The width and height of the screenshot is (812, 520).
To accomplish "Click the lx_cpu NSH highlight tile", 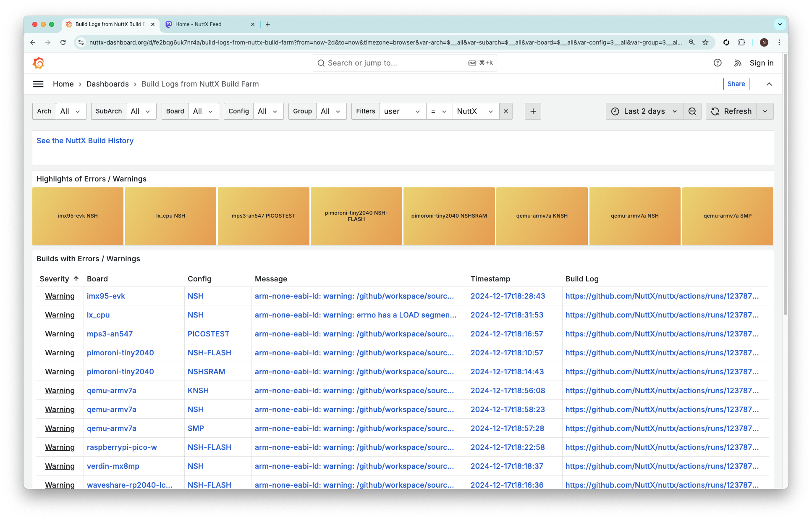I will (x=170, y=216).
